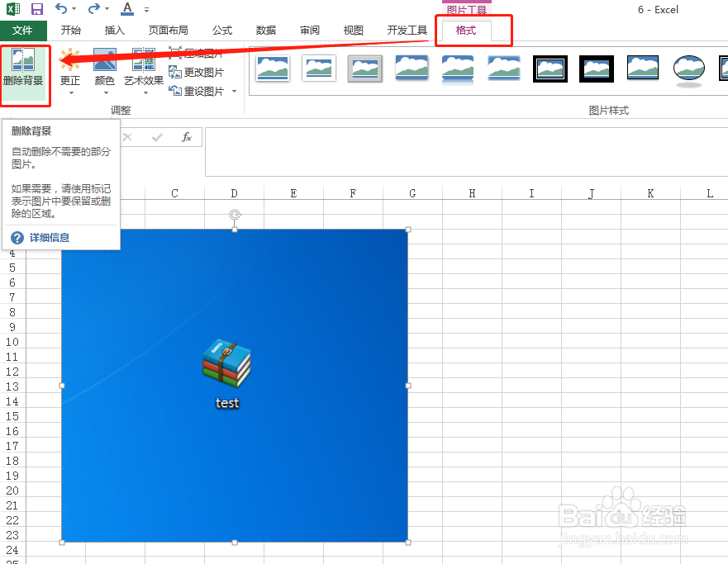Open undo history dropdown arrow
728x564 pixels.
click(x=74, y=9)
